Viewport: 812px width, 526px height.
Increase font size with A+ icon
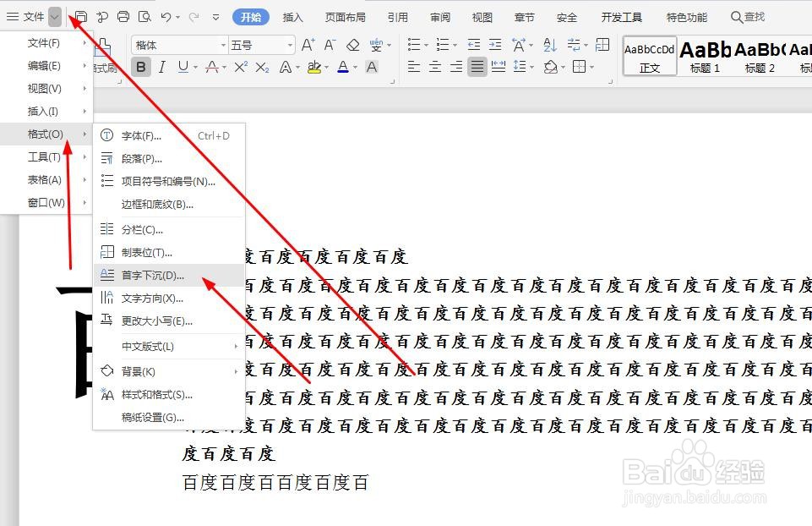(x=308, y=45)
